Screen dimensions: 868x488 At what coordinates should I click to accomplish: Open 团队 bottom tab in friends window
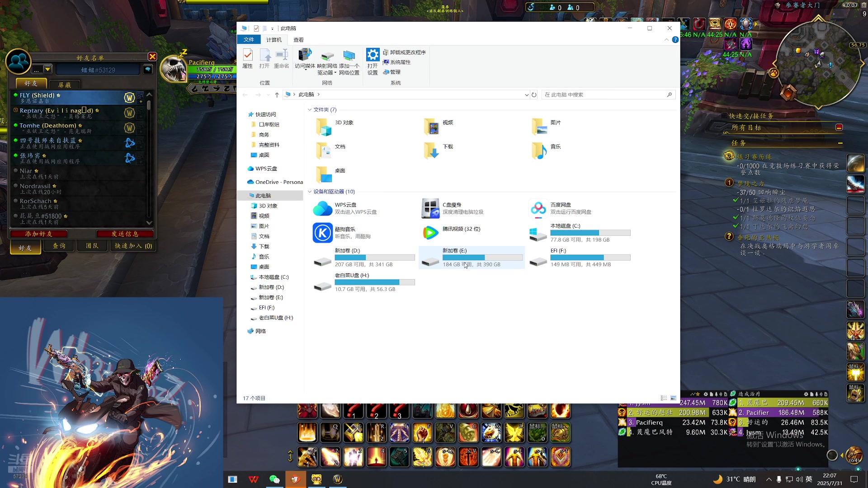point(92,246)
